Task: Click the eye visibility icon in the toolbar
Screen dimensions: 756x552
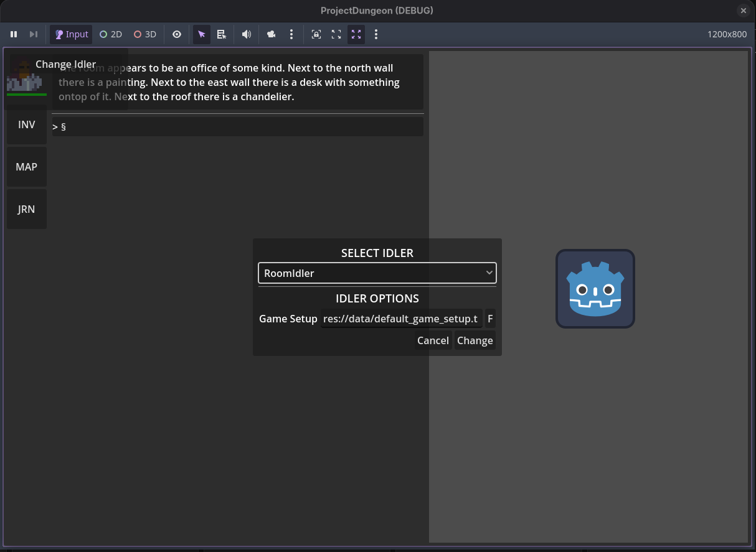Action: (176, 34)
